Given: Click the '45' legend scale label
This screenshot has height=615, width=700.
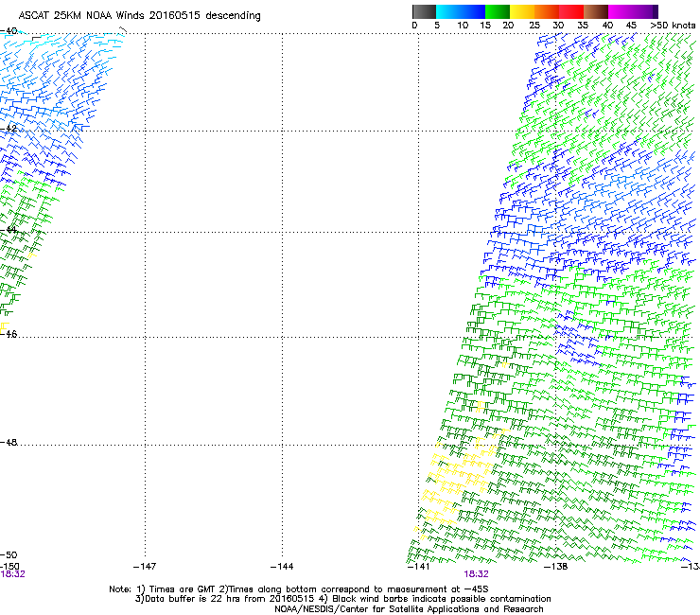Looking at the screenshot, I should pyautogui.click(x=631, y=26).
